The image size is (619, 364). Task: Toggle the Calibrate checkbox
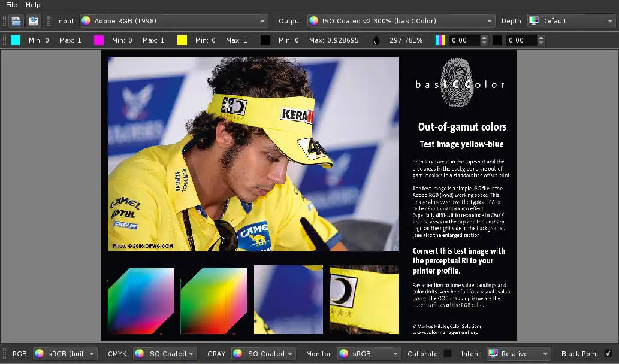pyautogui.click(x=447, y=353)
